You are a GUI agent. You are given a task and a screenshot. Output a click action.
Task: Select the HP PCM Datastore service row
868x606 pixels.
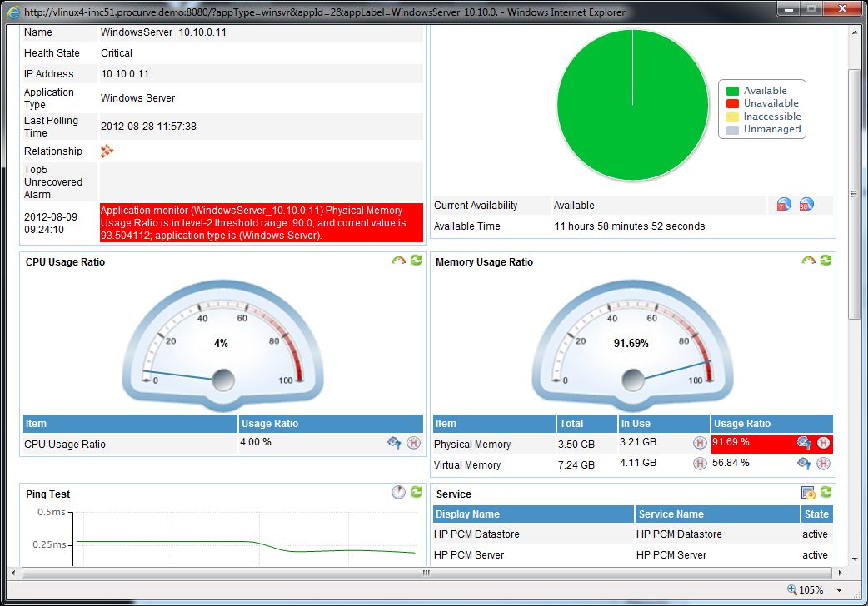point(500,534)
